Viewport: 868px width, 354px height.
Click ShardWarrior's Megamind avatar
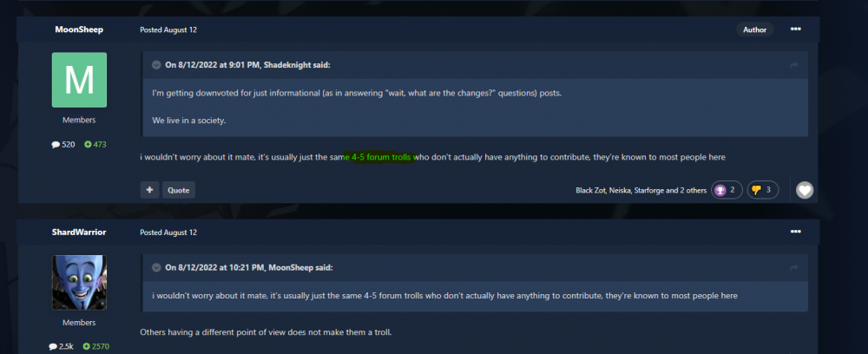point(79,282)
